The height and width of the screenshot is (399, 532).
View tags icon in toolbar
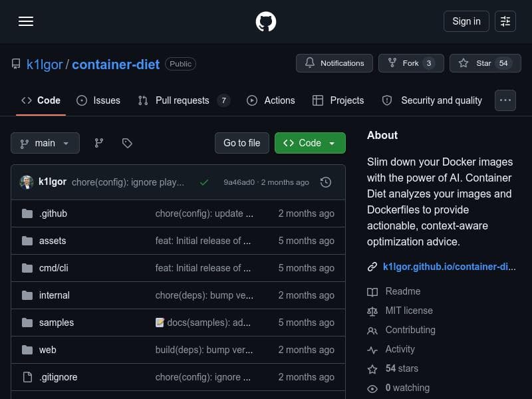click(127, 143)
